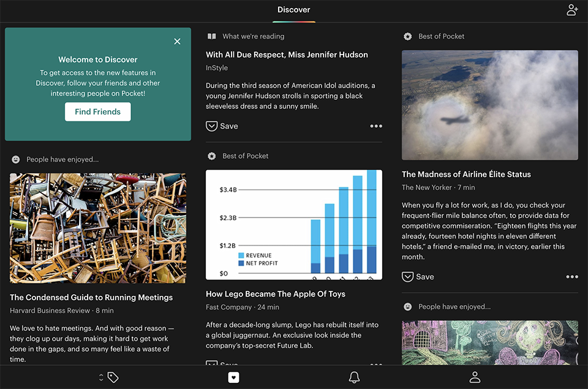588x389 pixels.
Task: Open 'The Condensed Guide to Running Meetings'
Action: pyautogui.click(x=91, y=298)
